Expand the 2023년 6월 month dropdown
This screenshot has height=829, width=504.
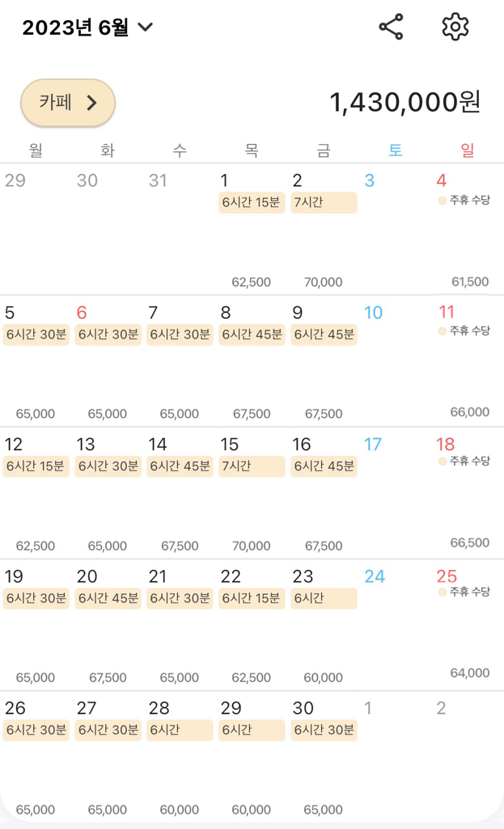click(x=87, y=28)
